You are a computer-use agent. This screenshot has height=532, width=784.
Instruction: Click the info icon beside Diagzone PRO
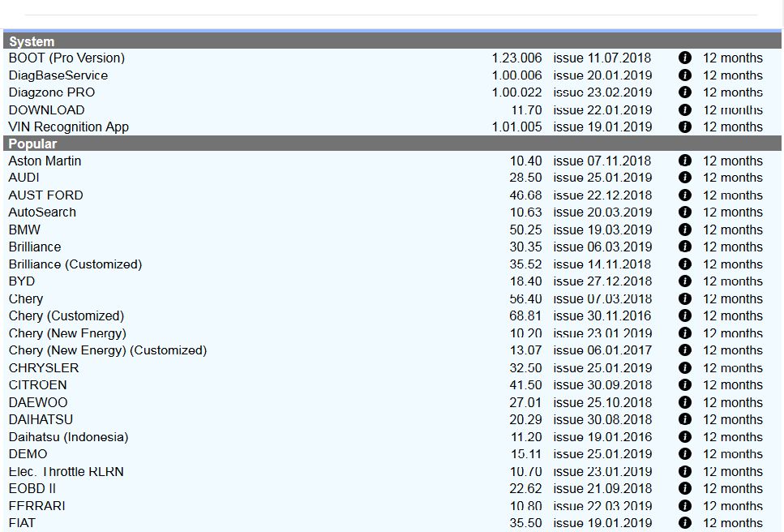pos(685,92)
